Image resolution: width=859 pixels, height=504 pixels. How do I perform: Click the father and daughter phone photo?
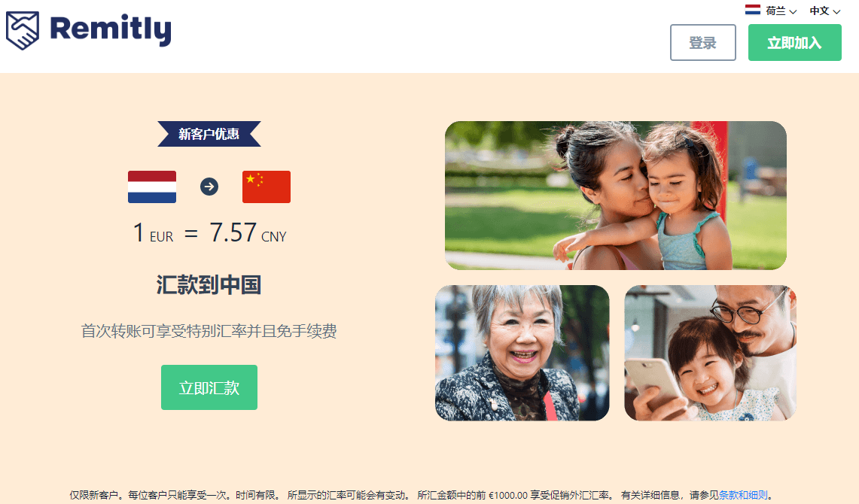pyautogui.click(x=710, y=353)
